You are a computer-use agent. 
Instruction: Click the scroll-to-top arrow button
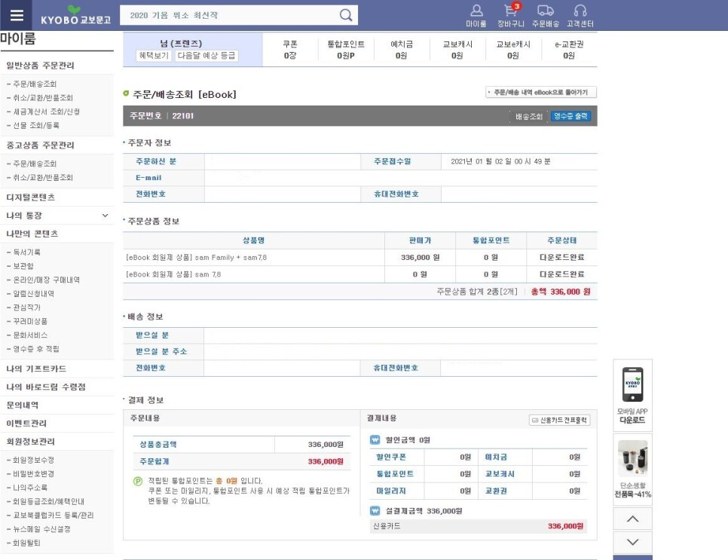click(x=632, y=519)
